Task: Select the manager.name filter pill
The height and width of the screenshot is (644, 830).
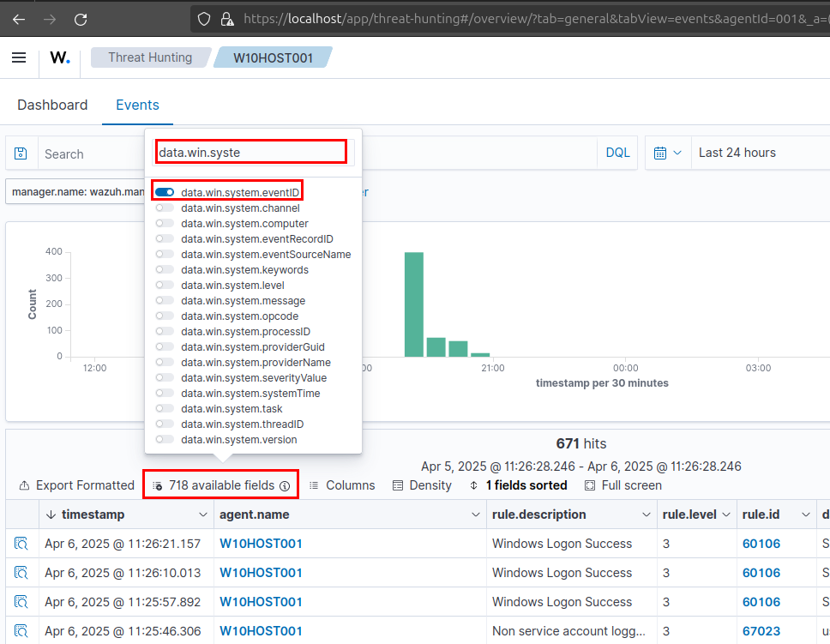Action: click(x=75, y=192)
